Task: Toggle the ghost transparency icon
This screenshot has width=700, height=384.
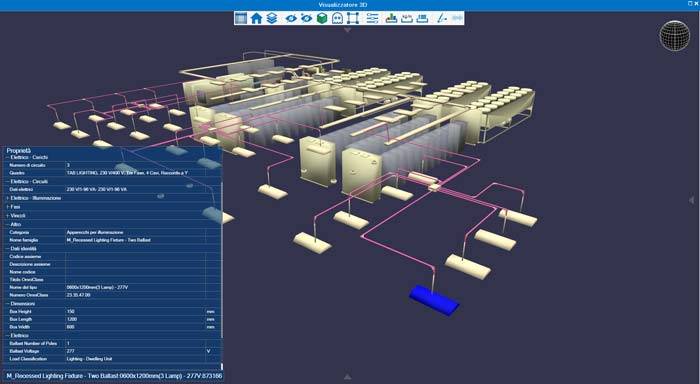Action: pyautogui.click(x=337, y=18)
